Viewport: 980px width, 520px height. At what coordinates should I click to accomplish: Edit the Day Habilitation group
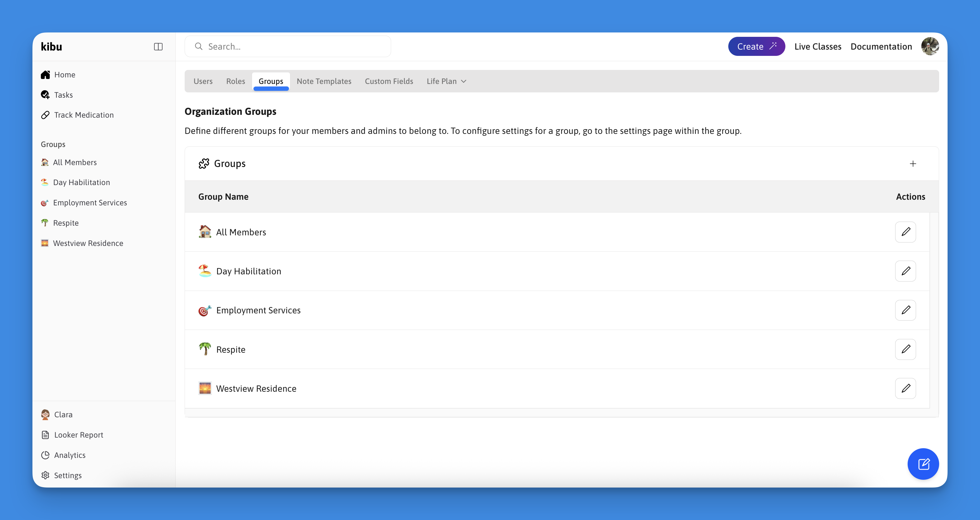[905, 271]
